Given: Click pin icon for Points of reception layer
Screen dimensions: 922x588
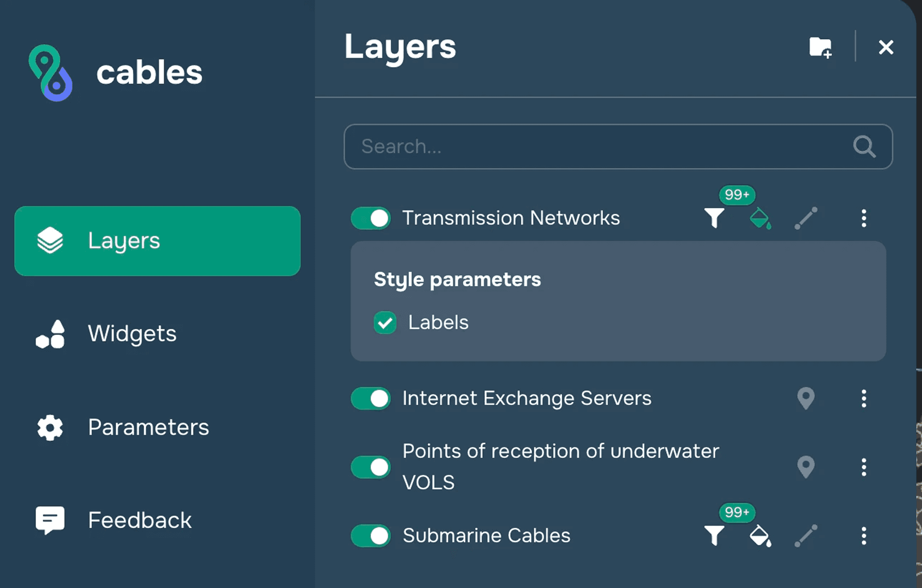Looking at the screenshot, I should [806, 467].
